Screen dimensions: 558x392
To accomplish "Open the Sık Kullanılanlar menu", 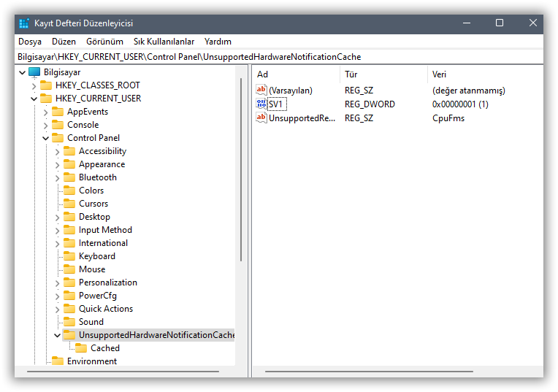I will click(x=164, y=42).
